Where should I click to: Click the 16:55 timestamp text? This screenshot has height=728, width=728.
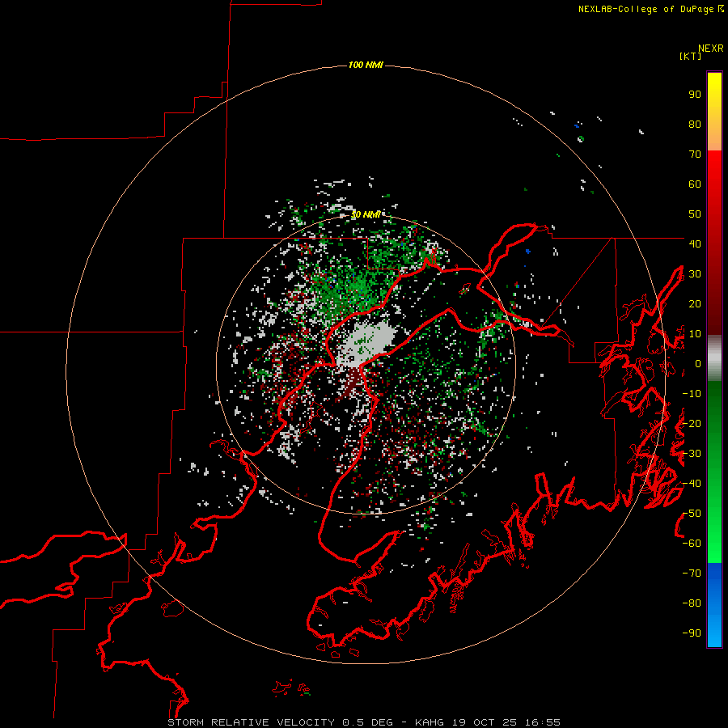click(x=542, y=722)
